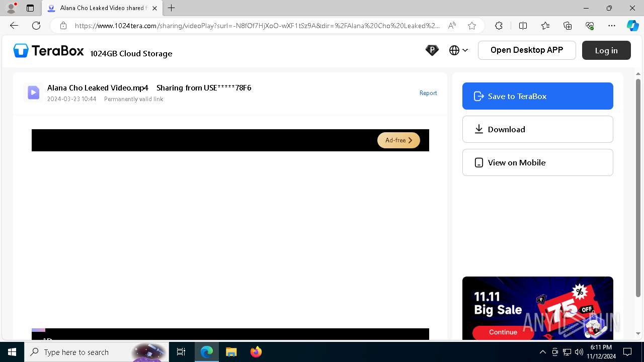Screen dimensions: 644x362
Task: Click Save to TeraBox button
Action: 537,96
